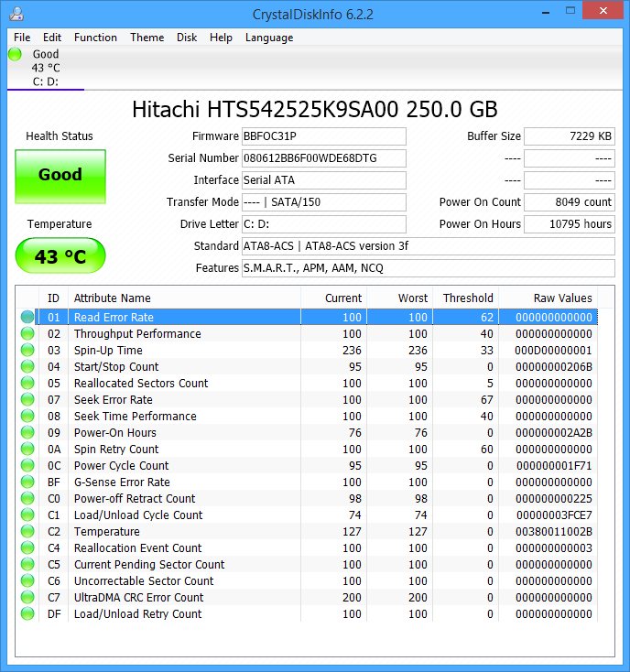The width and height of the screenshot is (630, 672).
Task: Click the Serial Number field
Action: click(323, 158)
